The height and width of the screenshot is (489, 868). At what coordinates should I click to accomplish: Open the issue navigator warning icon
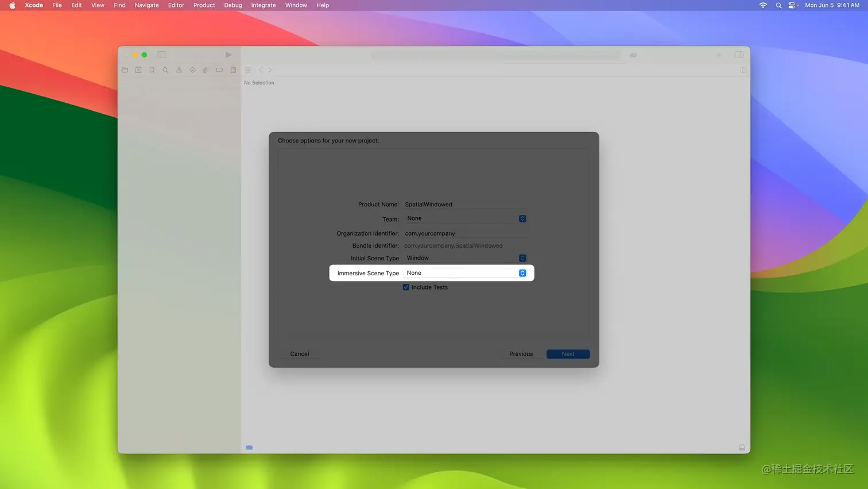[179, 70]
